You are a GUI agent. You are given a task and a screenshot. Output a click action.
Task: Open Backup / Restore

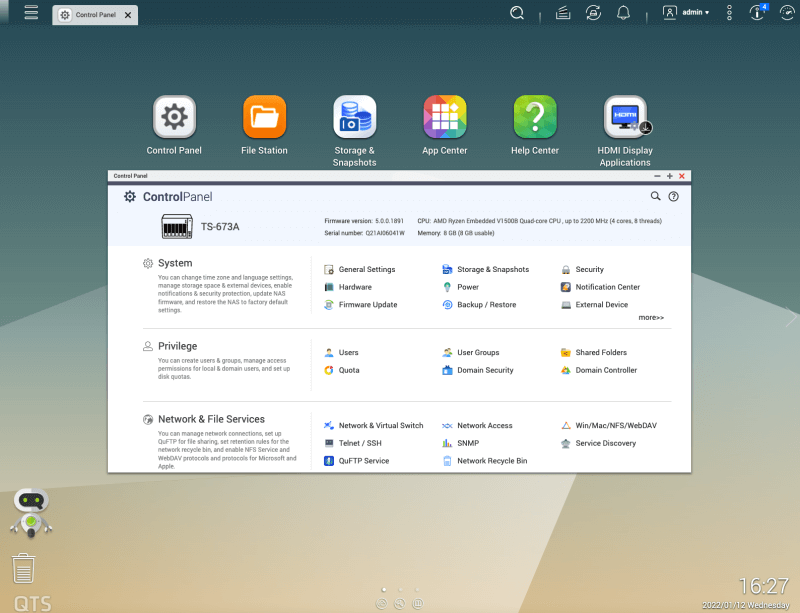tap(479, 305)
